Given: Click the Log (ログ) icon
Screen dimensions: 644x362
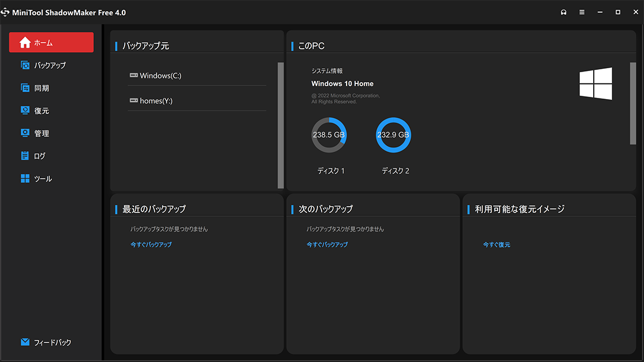Looking at the screenshot, I should [25, 156].
